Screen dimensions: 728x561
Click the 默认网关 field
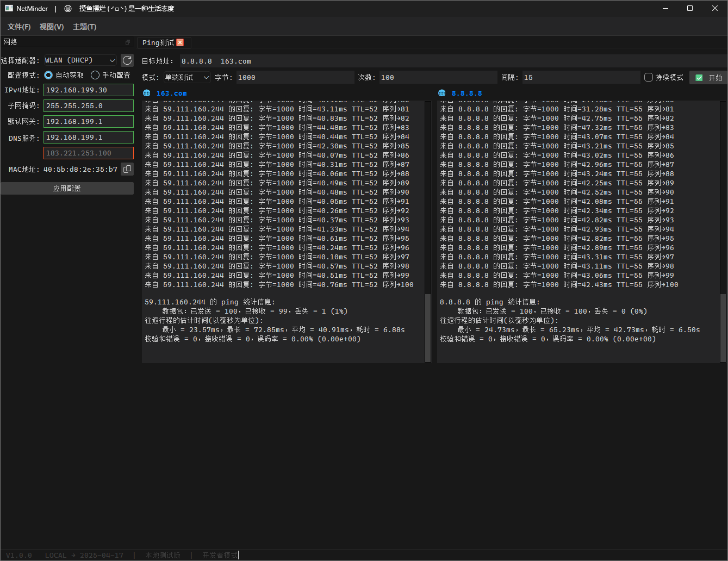pyautogui.click(x=89, y=122)
